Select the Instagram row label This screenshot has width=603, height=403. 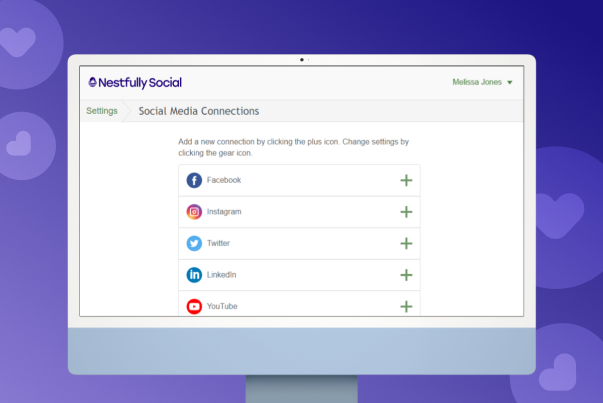coord(224,211)
